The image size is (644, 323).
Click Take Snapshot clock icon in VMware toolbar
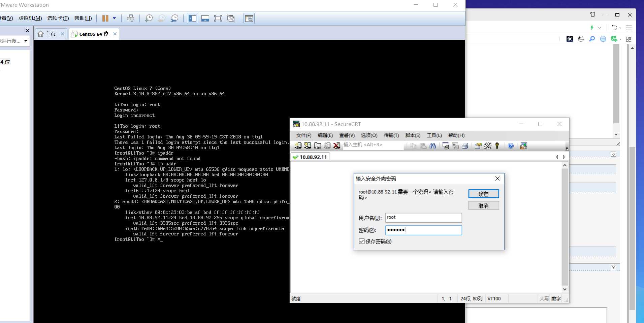(149, 18)
